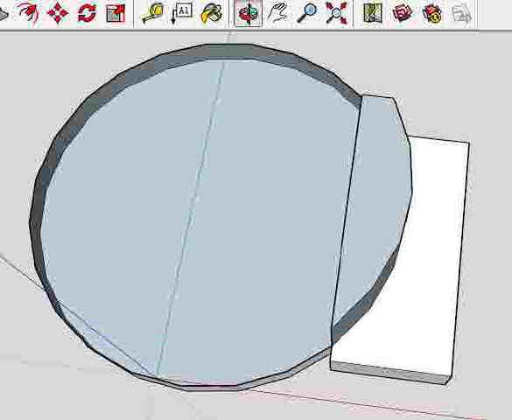Click the greyed-out Send to LayOut icon
The width and height of the screenshot is (512, 420).
coord(461,13)
